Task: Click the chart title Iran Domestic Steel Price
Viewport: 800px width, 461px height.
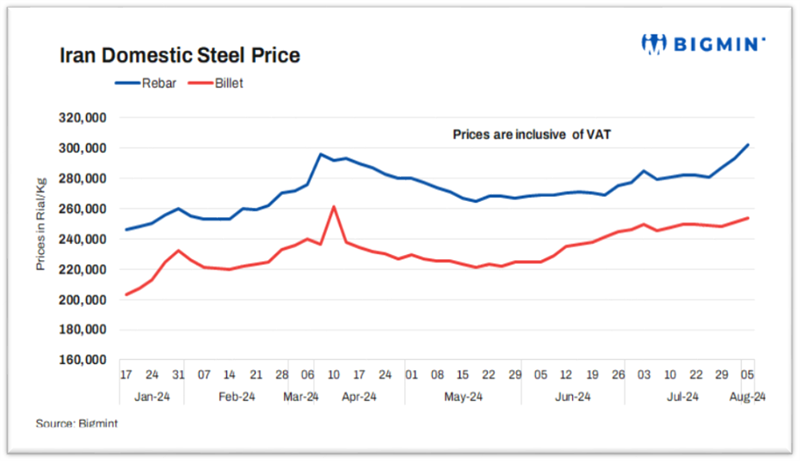Action: click(180, 55)
